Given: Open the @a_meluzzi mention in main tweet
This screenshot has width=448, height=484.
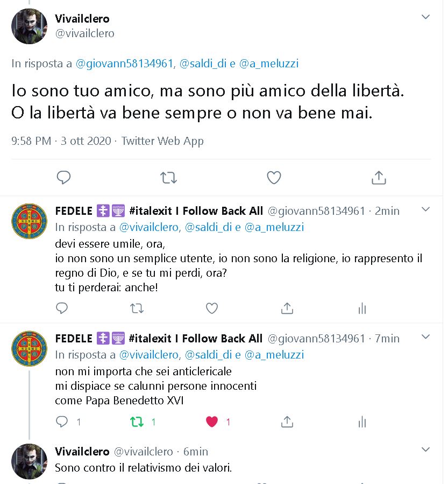Looking at the screenshot, I should [x=269, y=64].
